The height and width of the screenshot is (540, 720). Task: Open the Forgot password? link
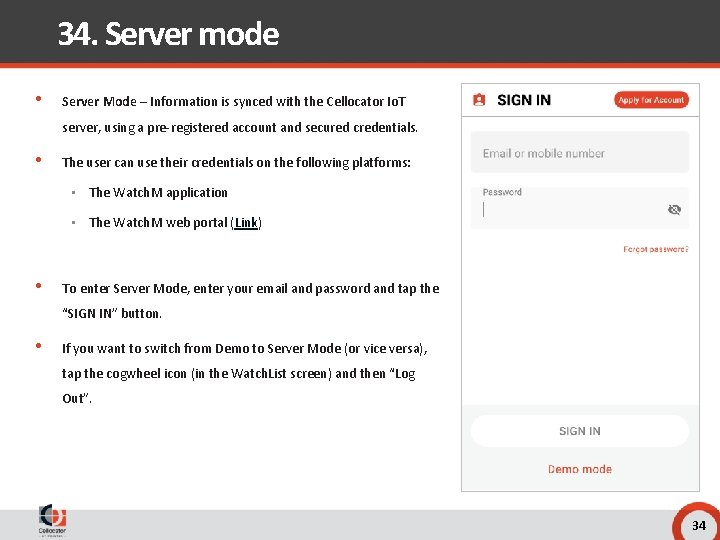click(x=655, y=249)
